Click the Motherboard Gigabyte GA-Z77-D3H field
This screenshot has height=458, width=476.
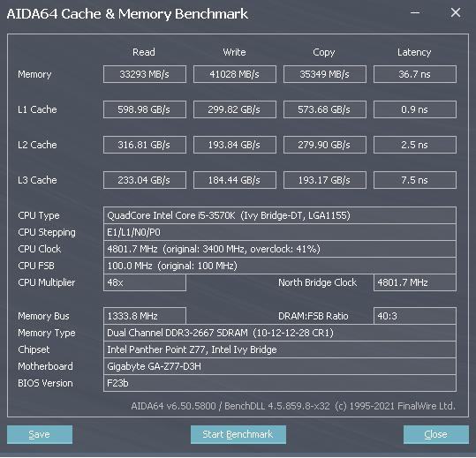coord(280,366)
